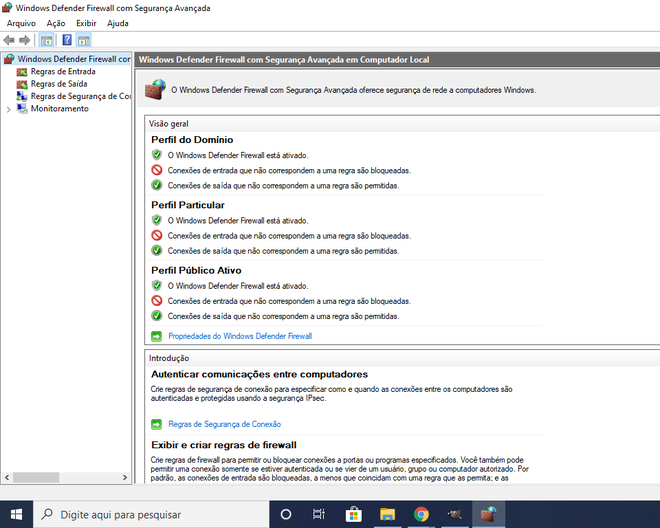Click Perfil Público allowed outbound check icon
This screenshot has height=528, width=660.
click(x=157, y=316)
